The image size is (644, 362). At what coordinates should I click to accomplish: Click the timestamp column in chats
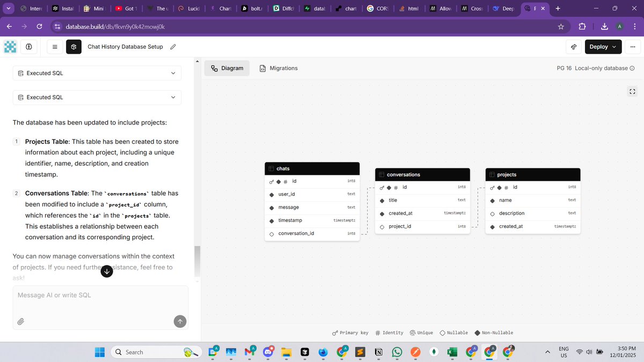(312, 220)
